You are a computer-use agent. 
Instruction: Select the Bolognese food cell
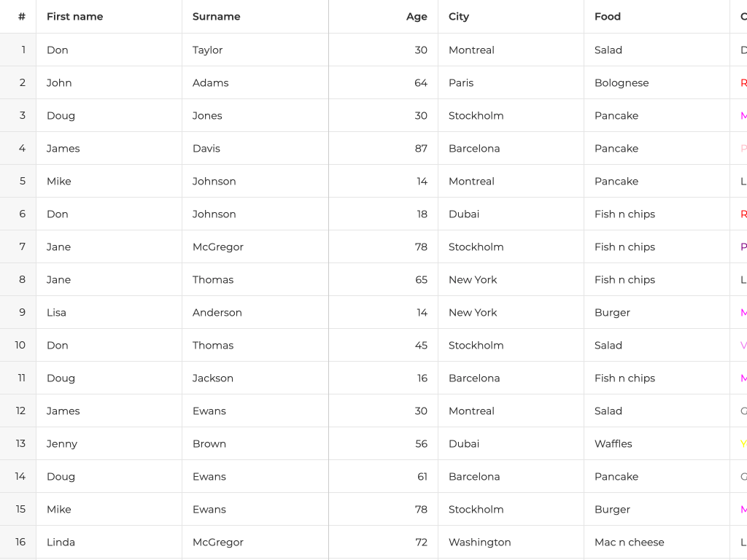click(x=622, y=82)
